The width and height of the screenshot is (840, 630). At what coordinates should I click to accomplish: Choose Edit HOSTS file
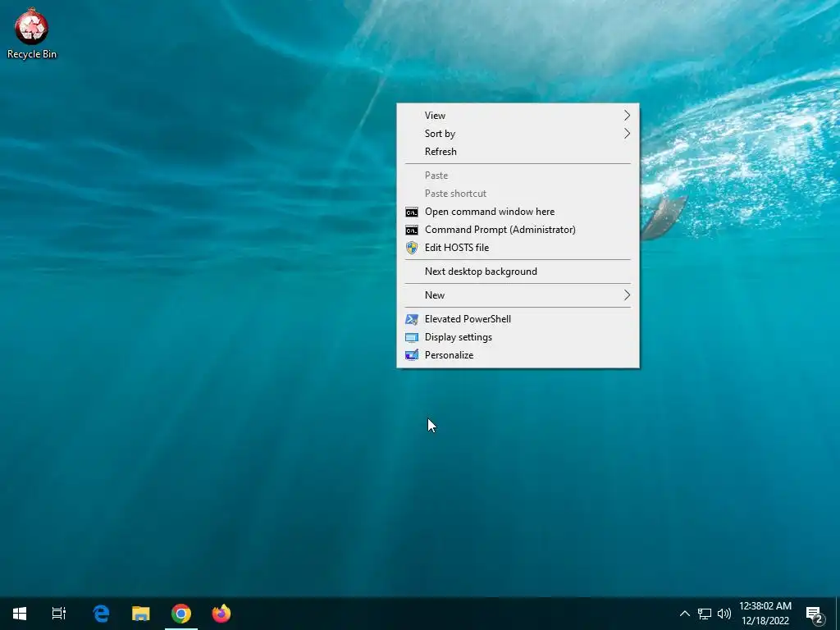518,248
